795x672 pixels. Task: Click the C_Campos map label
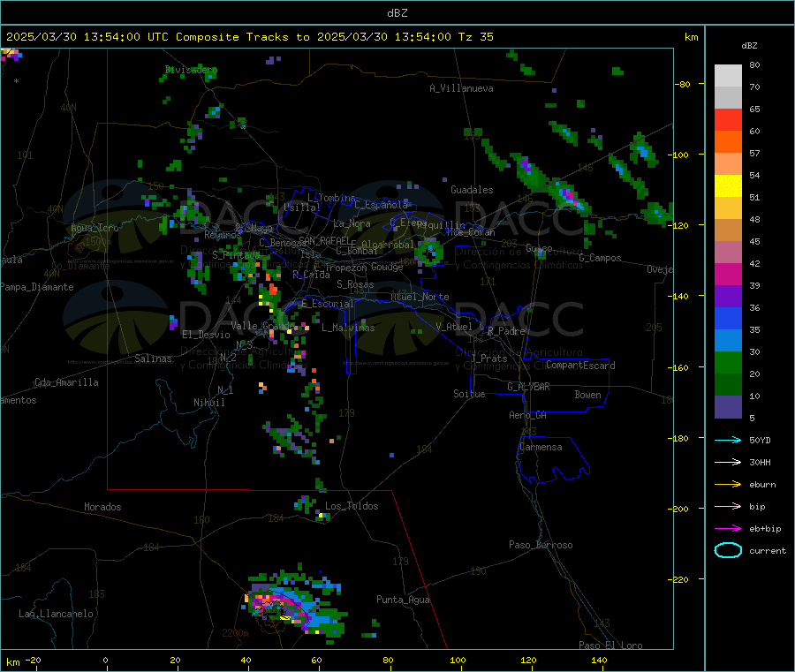coord(600,258)
